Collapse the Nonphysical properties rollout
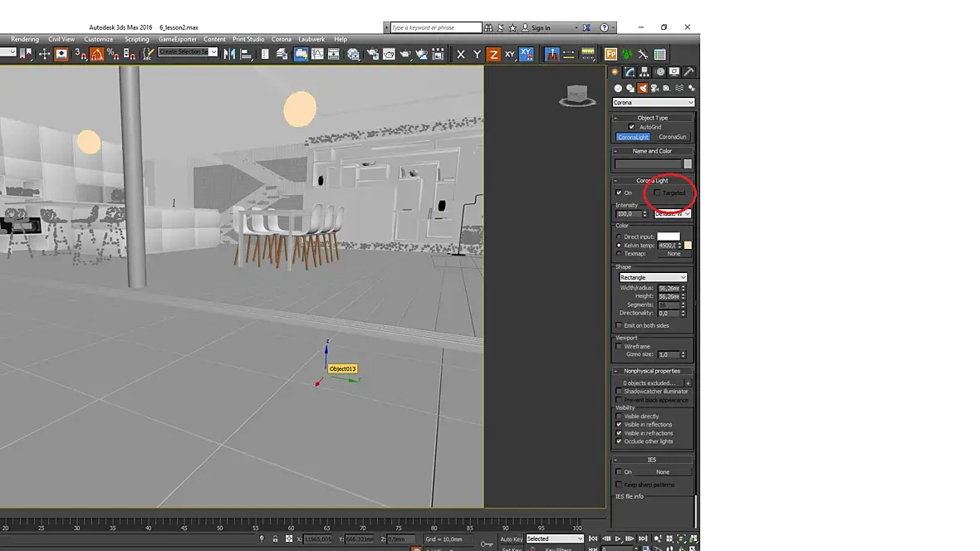This screenshot has width=980, height=551. (x=653, y=371)
